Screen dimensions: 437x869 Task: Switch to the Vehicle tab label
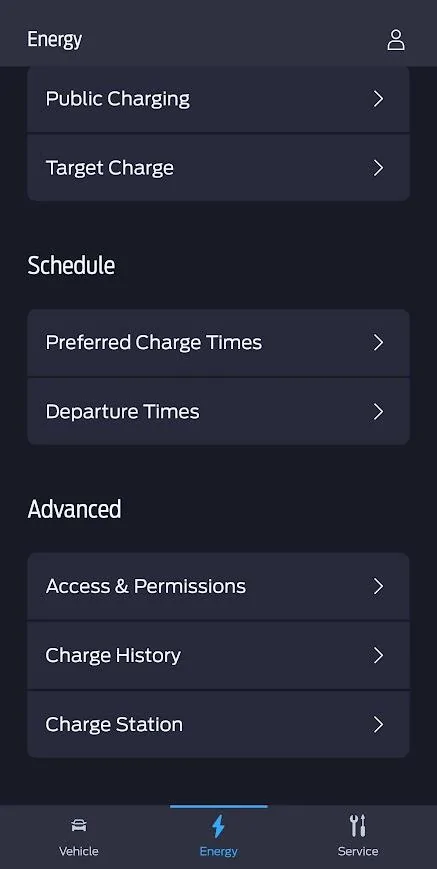[79, 851]
